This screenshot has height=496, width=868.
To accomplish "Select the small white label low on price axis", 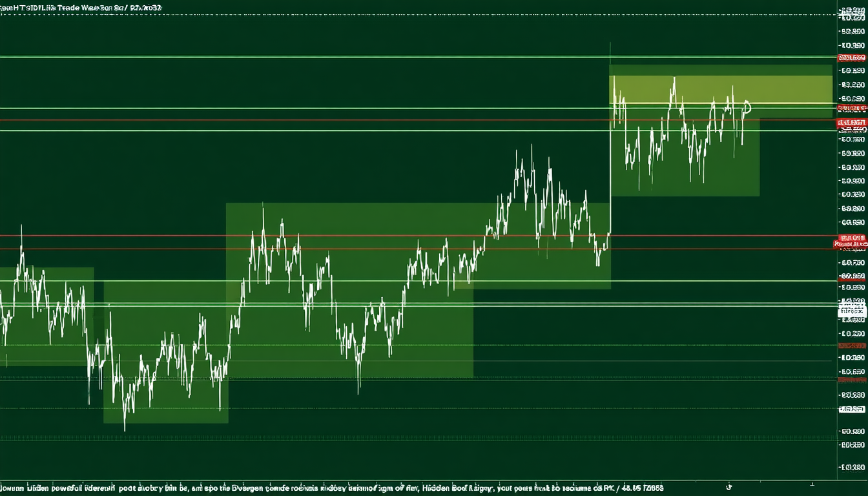I will click(x=851, y=409).
